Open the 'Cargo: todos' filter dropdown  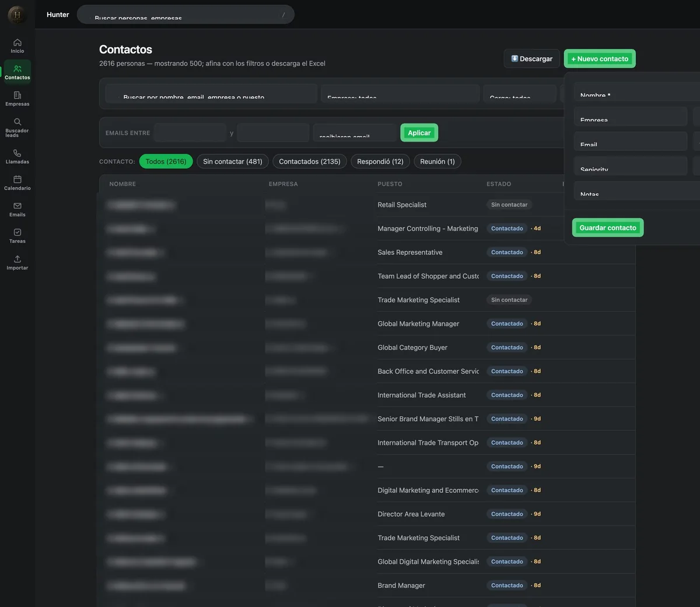(520, 94)
